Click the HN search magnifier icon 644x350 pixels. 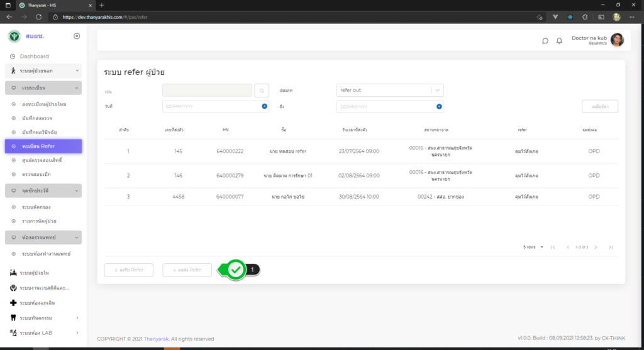262,90
